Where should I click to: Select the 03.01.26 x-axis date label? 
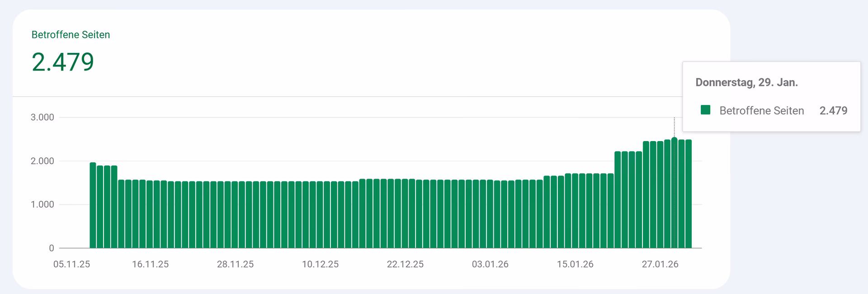pyautogui.click(x=490, y=264)
